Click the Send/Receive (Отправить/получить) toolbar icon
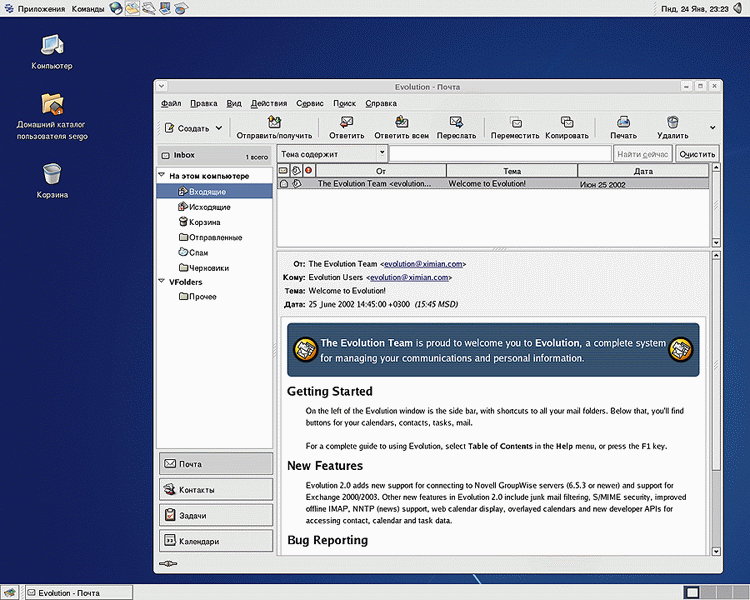Image resolution: width=750 pixels, height=600 pixels. coord(273,122)
